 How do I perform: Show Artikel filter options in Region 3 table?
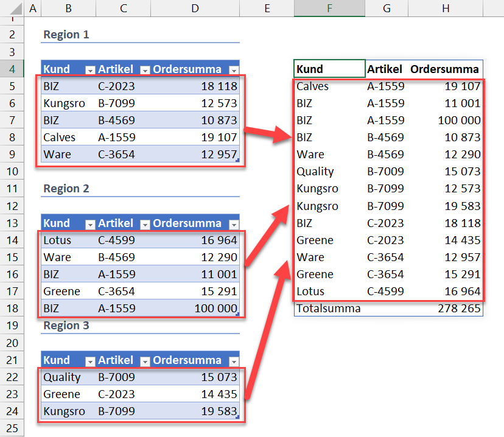145,361
